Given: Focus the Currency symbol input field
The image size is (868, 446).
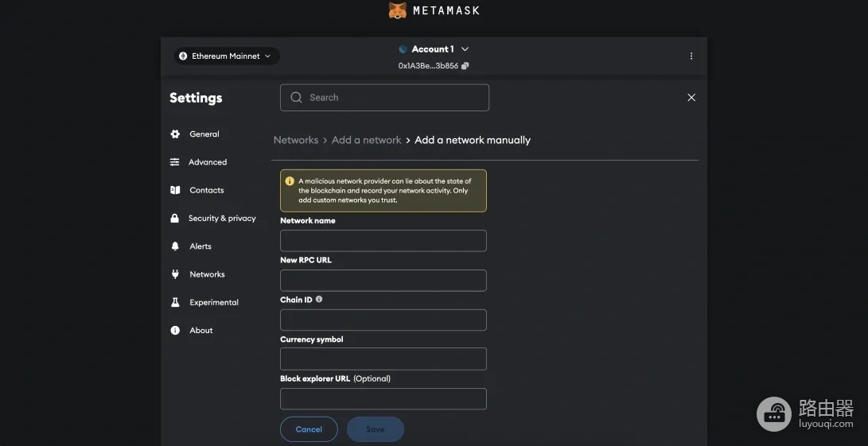Looking at the screenshot, I should click(x=383, y=359).
